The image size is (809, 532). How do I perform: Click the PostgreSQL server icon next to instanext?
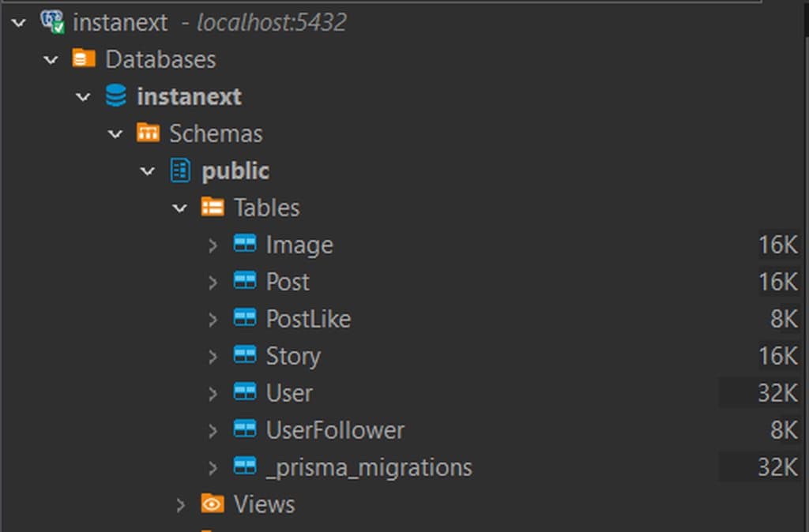click(x=50, y=21)
